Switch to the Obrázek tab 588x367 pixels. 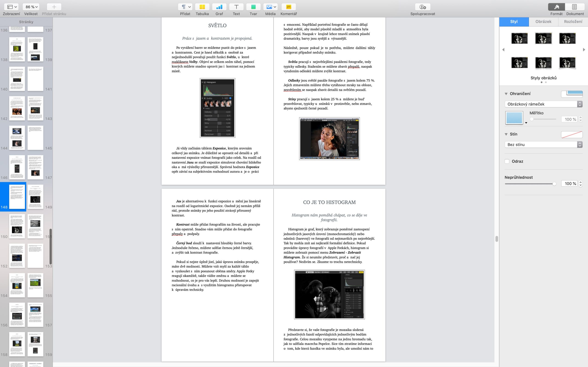pyautogui.click(x=543, y=22)
